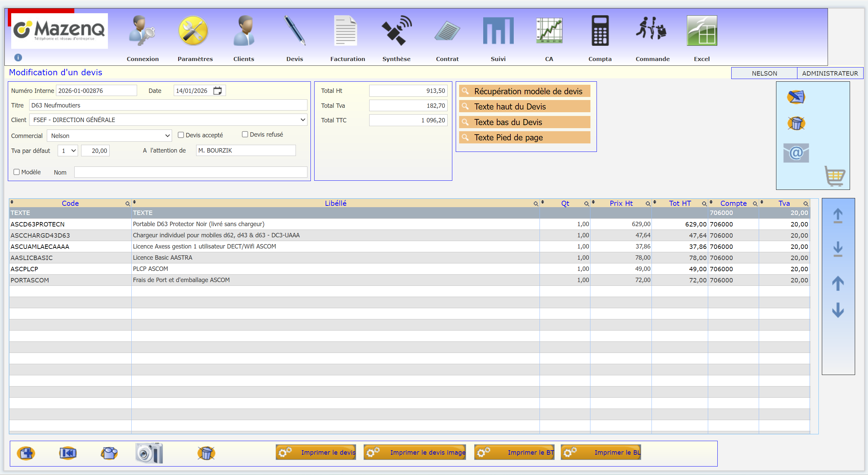Click Imprimer le devis image button
This screenshot has height=475, width=868.
[414, 452]
